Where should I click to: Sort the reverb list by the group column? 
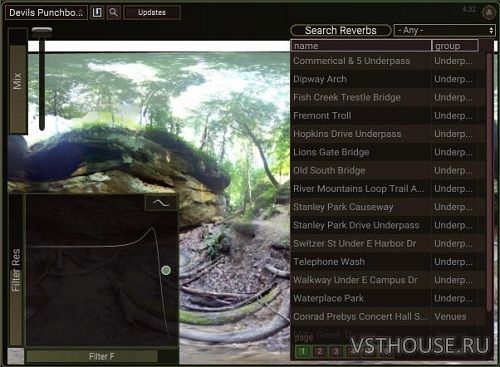pos(455,46)
